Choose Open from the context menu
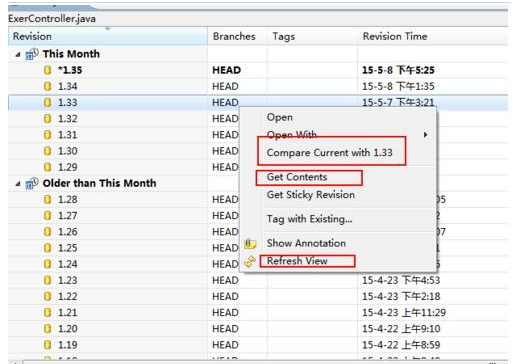This screenshot has width=513, height=364. pos(280,117)
